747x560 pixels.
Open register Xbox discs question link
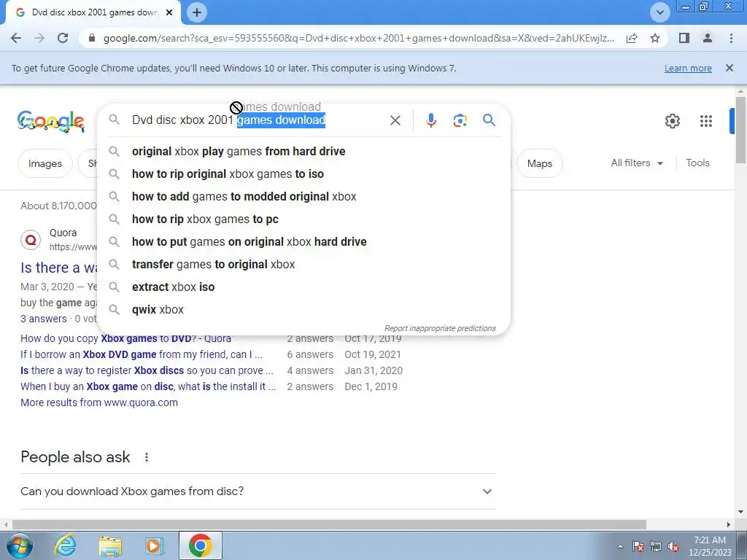coord(147,370)
